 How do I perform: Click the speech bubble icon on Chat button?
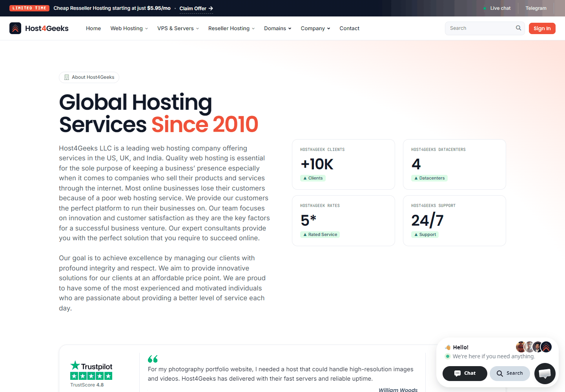[457, 373]
